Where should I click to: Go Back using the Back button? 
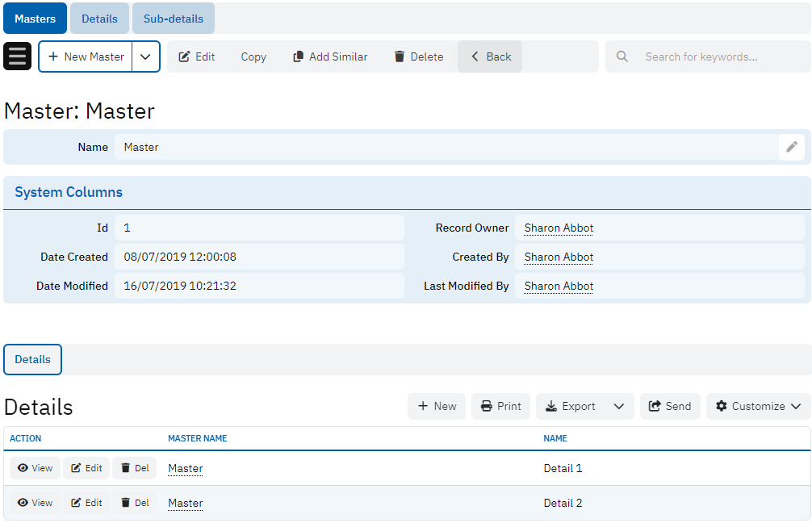point(490,56)
